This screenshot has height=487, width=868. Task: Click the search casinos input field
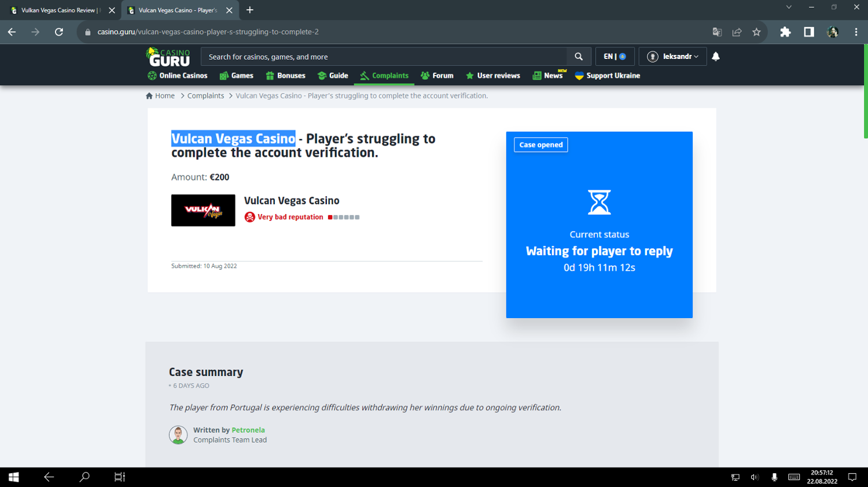coord(385,57)
